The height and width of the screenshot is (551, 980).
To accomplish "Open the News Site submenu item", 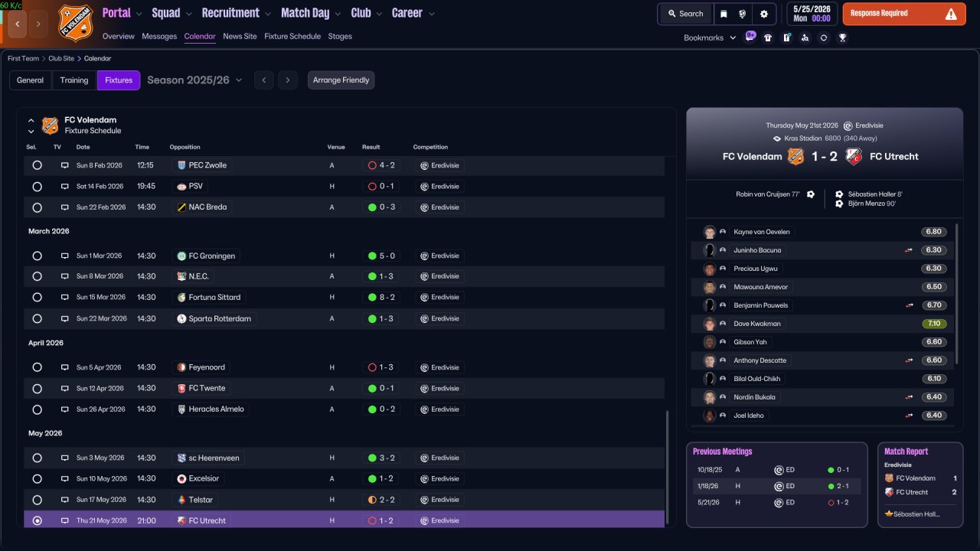I will tap(240, 36).
